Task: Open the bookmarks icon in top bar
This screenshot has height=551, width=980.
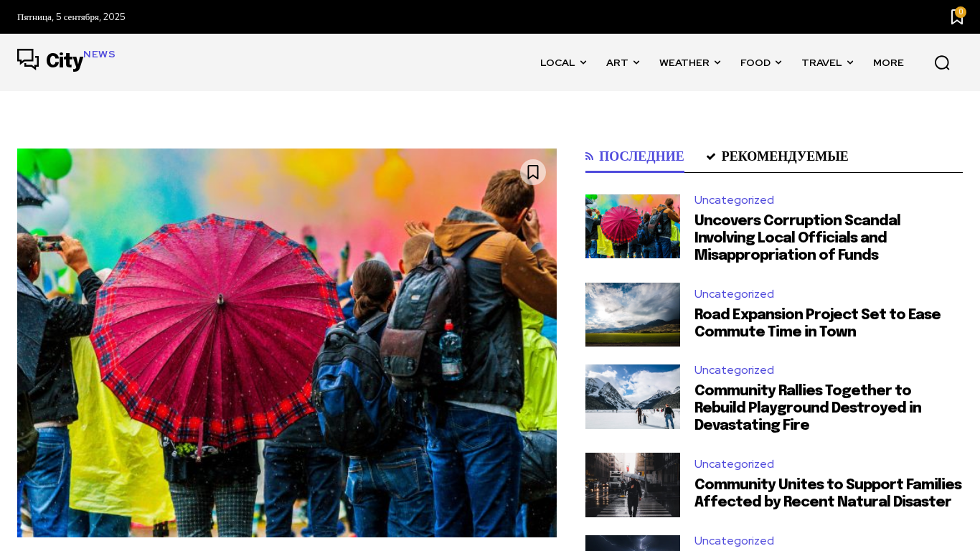Action: (957, 17)
